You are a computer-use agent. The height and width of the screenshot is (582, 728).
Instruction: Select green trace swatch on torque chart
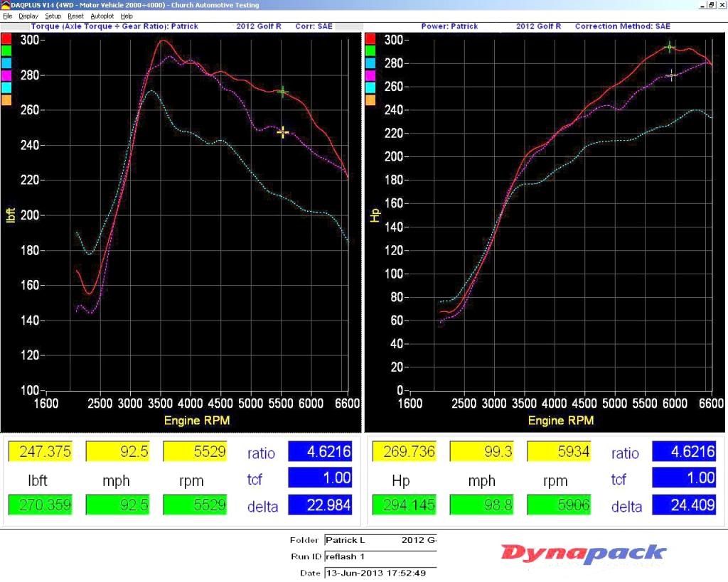click(x=6, y=50)
